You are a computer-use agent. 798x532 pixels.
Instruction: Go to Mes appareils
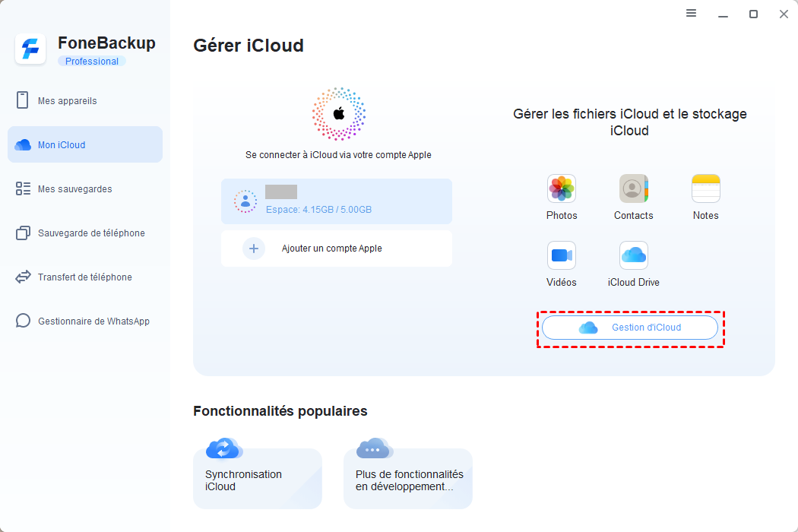point(85,101)
